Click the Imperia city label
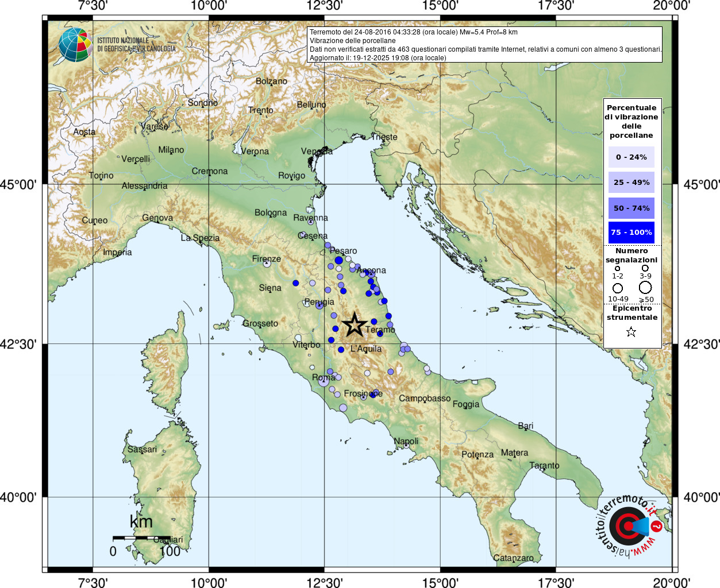This screenshot has height=588, width=720. 117,253
